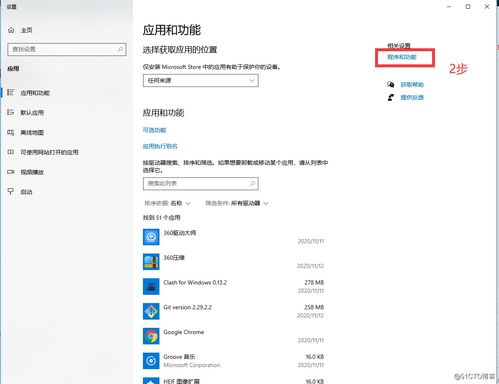Click the Home icon in the sidebar
Screen dimensions: 499x384
click(11, 30)
